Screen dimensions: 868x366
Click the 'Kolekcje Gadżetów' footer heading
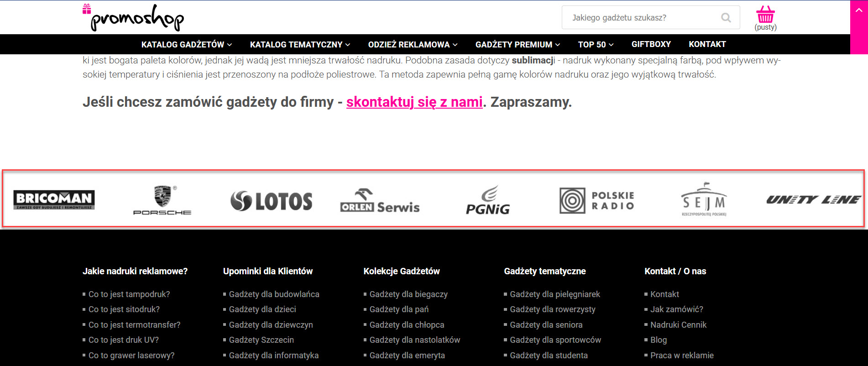pos(402,271)
